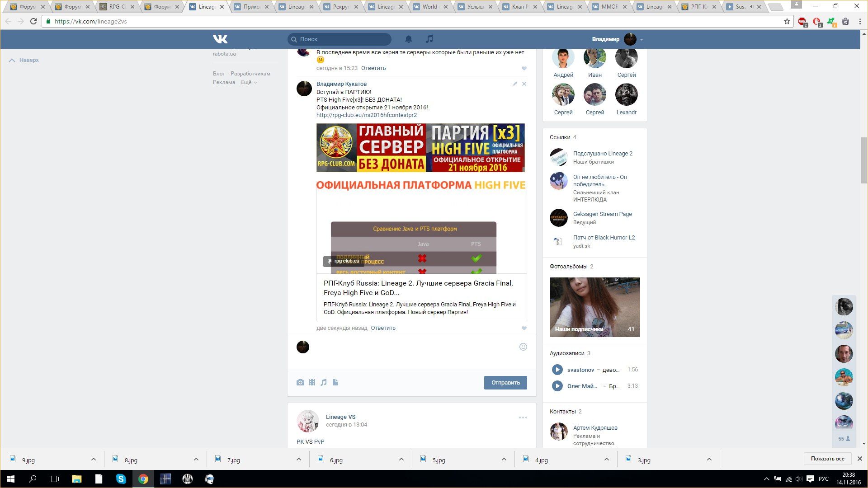
Task: Open Артем Кудряшев contact
Action: [595, 428]
